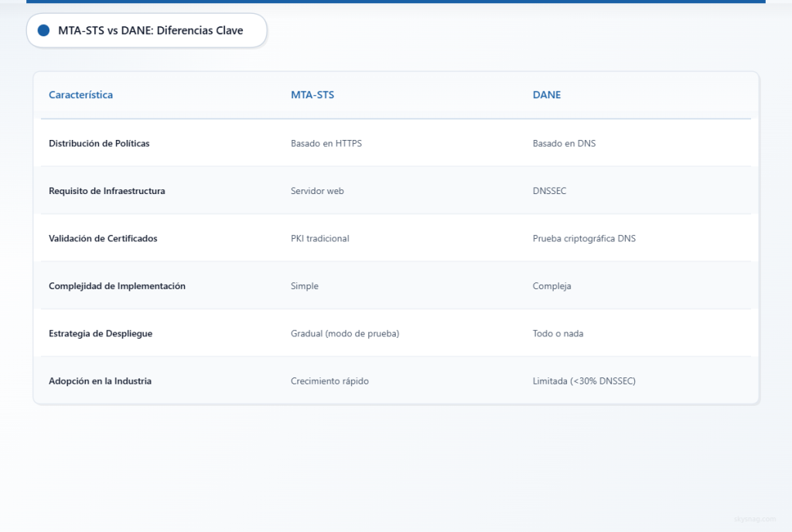Screen dimensions: 792x532
Task: Select the 'PKI tradicional' cell
Action: [319, 239]
